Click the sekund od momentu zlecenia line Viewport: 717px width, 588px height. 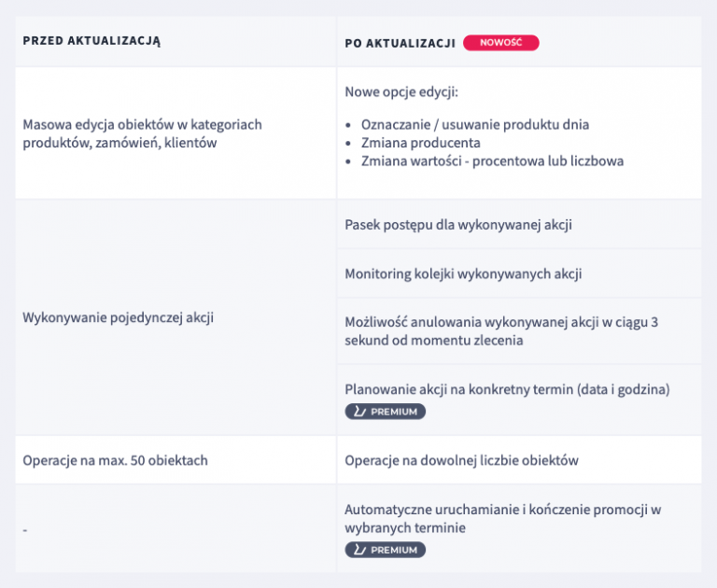coord(434,341)
